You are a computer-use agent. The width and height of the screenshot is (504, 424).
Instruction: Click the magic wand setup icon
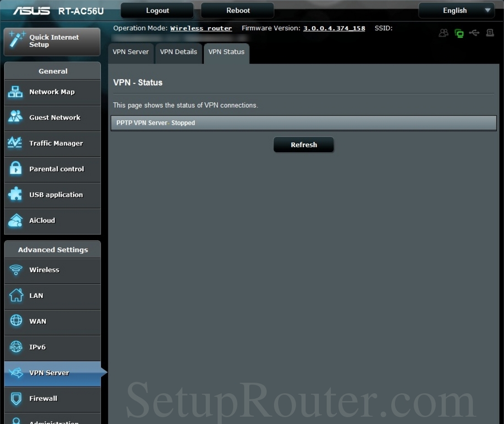[x=16, y=39]
